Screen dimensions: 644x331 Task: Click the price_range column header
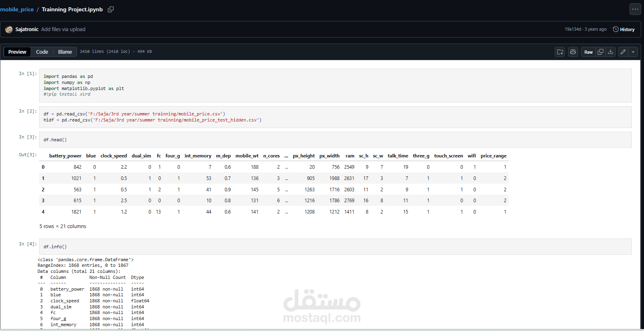point(493,156)
